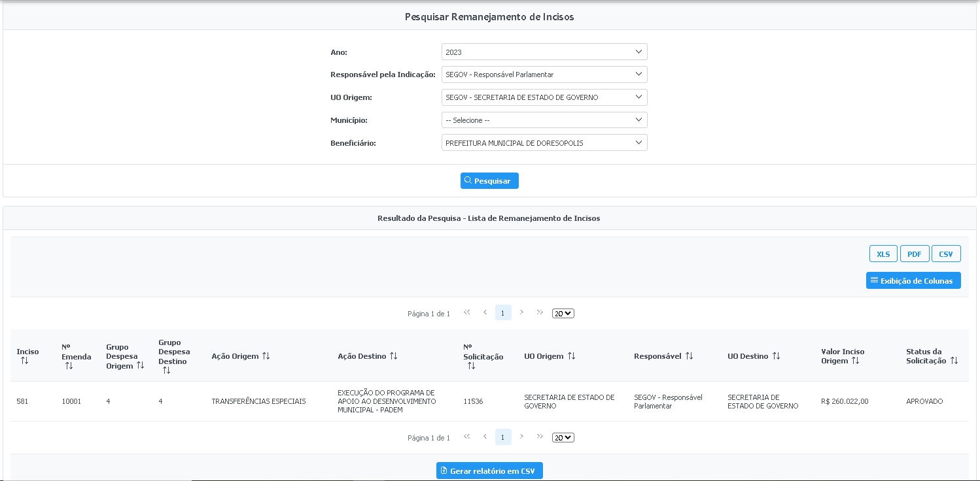Sort table by Nº Emenda
The width and height of the screenshot is (980, 481).
click(x=69, y=366)
